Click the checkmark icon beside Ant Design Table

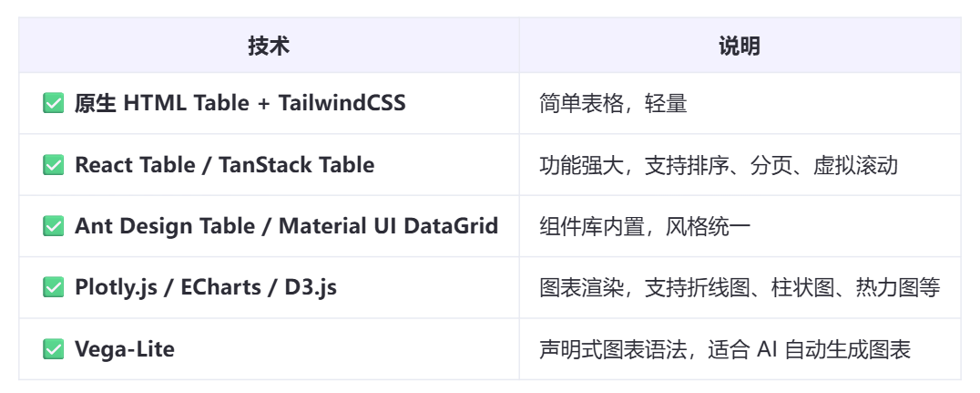53,226
